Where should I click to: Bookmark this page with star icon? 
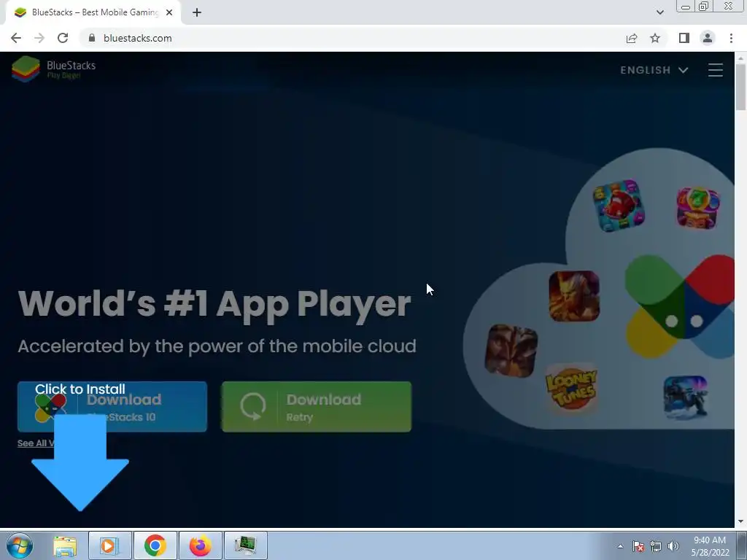click(655, 38)
